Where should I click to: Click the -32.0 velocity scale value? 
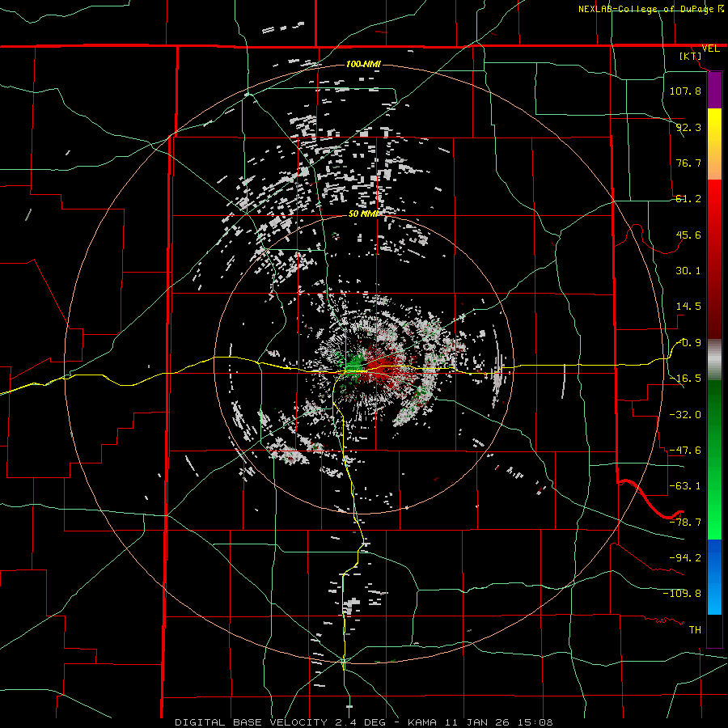[685, 414]
